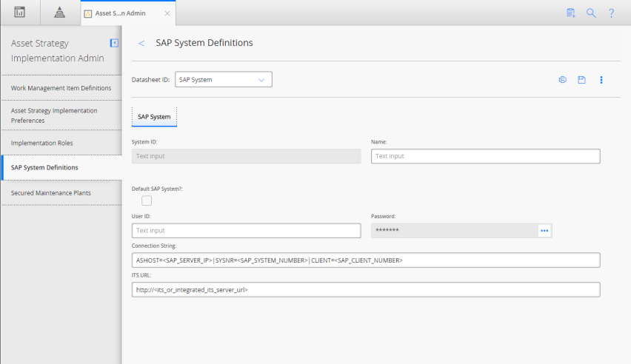Open the vertical three-dot more options menu
Viewport: 631px width, 364px height.
click(601, 80)
